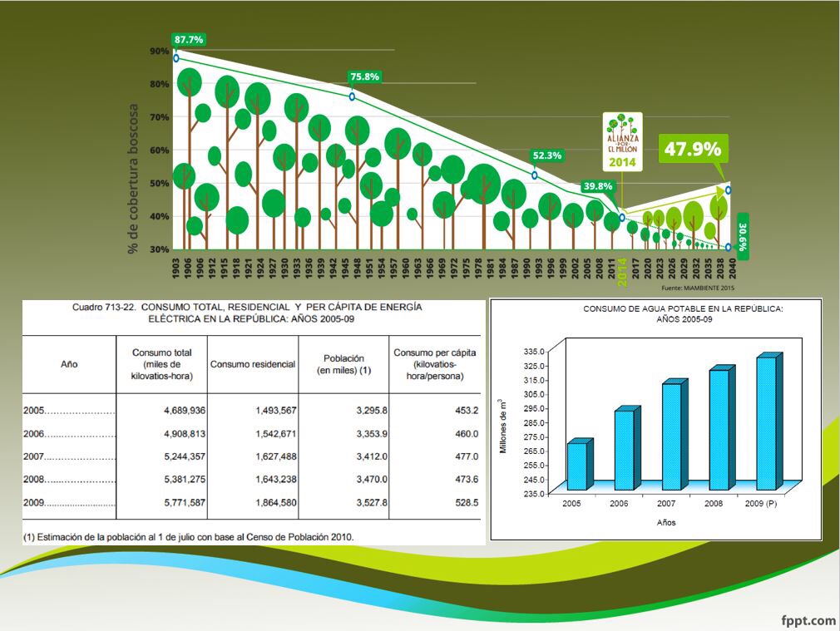This screenshot has width=840, height=631.
Task: Select the 2009 (P) bar in water chart
Action: pyautogui.click(x=767, y=422)
